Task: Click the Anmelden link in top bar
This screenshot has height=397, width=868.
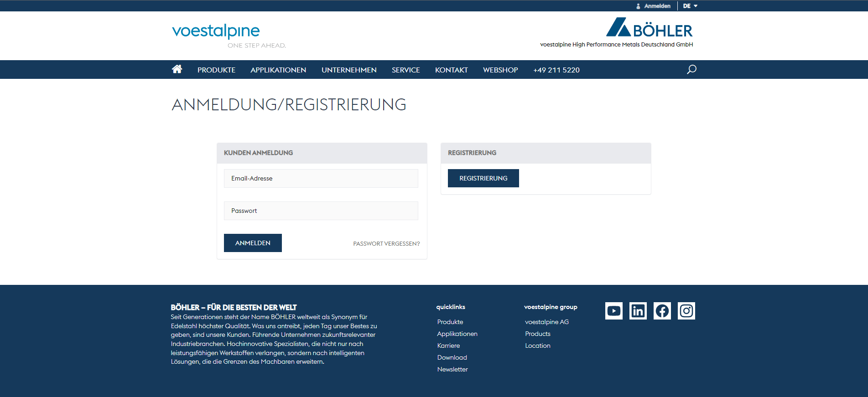Action: (x=653, y=6)
